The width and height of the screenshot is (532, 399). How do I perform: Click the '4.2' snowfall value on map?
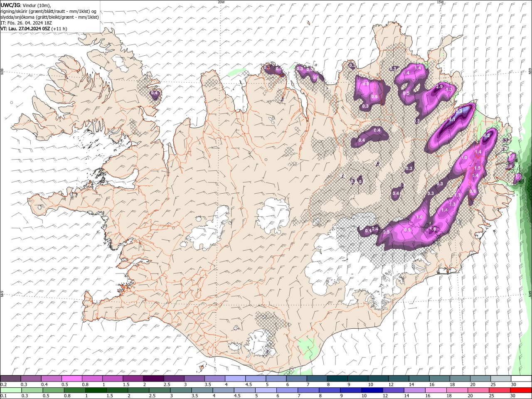point(488,135)
